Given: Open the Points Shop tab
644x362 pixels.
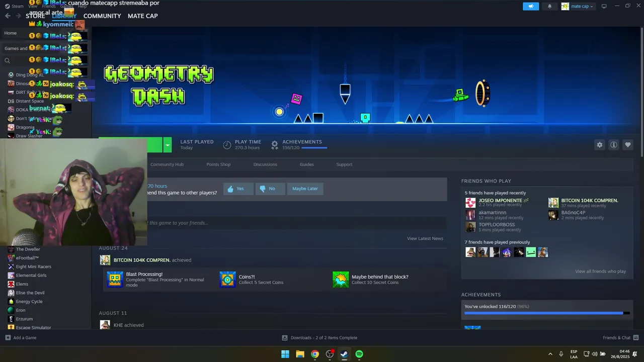Looking at the screenshot, I should pos(218,164).
